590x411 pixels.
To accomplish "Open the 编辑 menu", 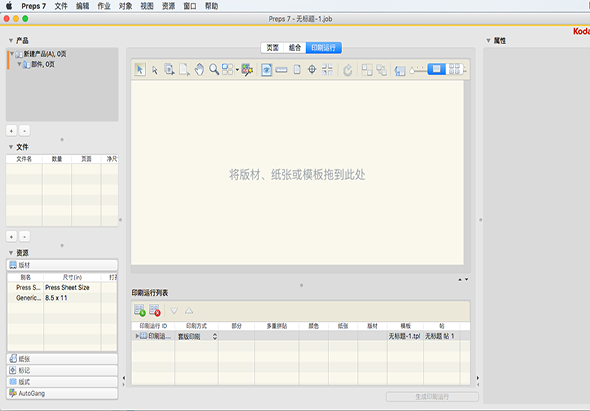I will pyautogui.click(x=82, y=6).
